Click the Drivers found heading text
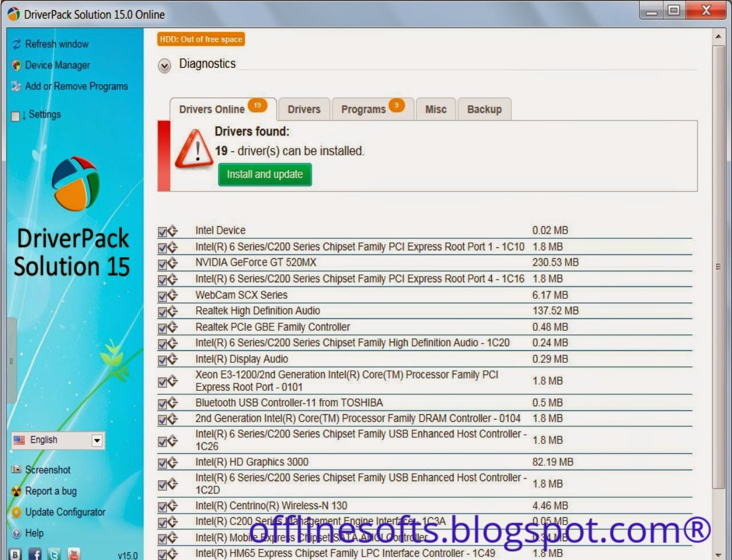732x560 pixels. pyautogui.click(x=252, y=131)
